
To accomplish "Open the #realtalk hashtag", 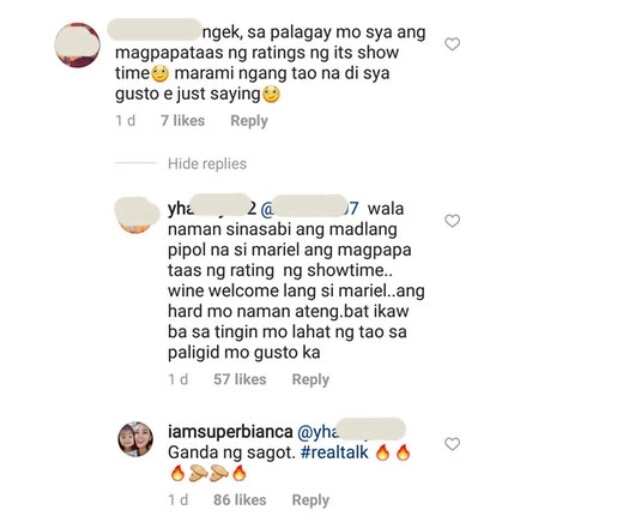I will click(x=335, y=452).
